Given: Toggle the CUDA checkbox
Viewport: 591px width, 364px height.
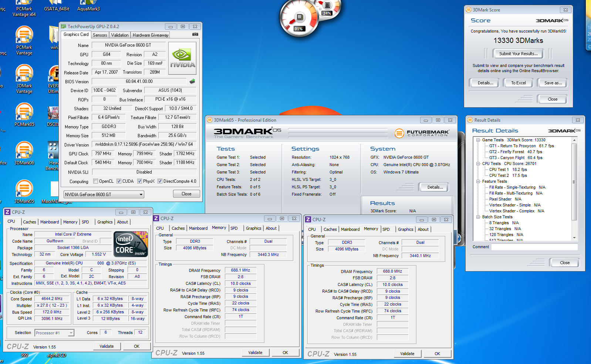Looking at the screenshot, I should coord(119,181).
